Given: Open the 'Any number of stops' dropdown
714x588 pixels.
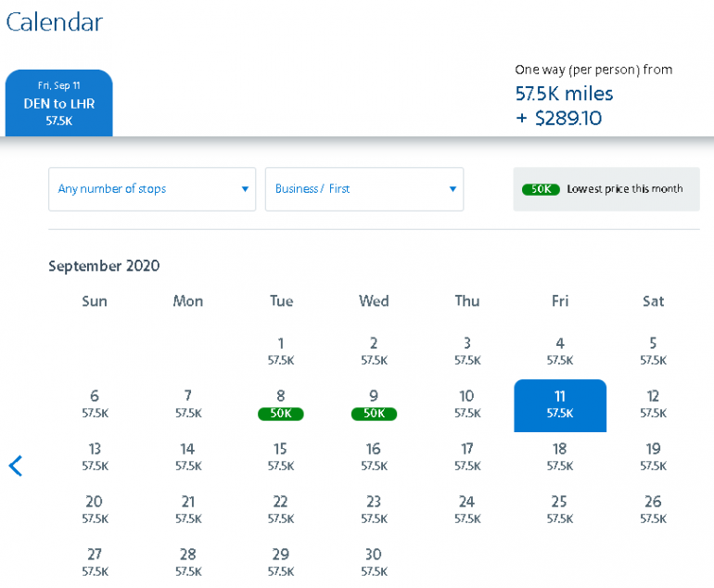Looking at the screenshot, I should pos(152,189).
